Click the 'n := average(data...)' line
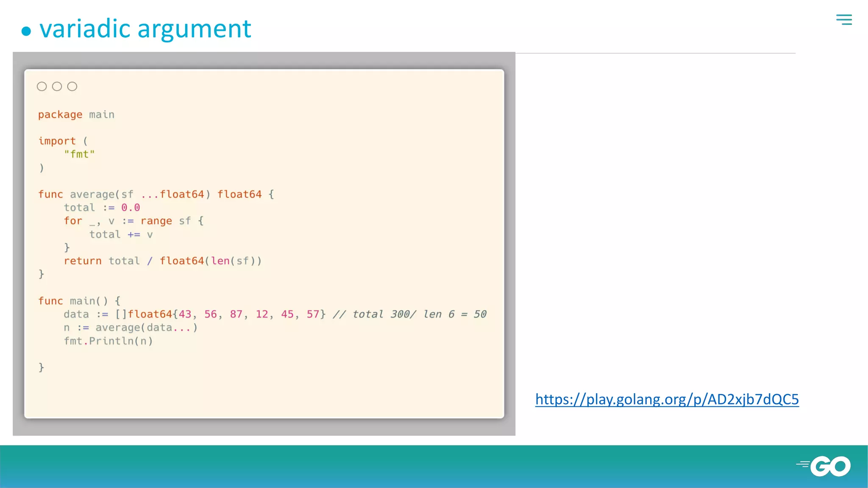The height and width of the screenshot is (488, 868). [x=131, y=328]
